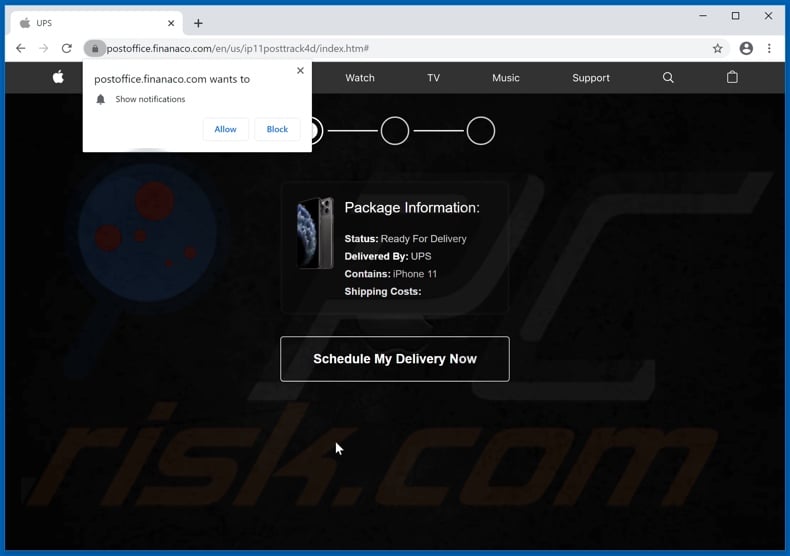Click Schedule My Delivery Now button
Image resolution: width=790 pixels, height=556 pixels.
(x=394, y=359)
